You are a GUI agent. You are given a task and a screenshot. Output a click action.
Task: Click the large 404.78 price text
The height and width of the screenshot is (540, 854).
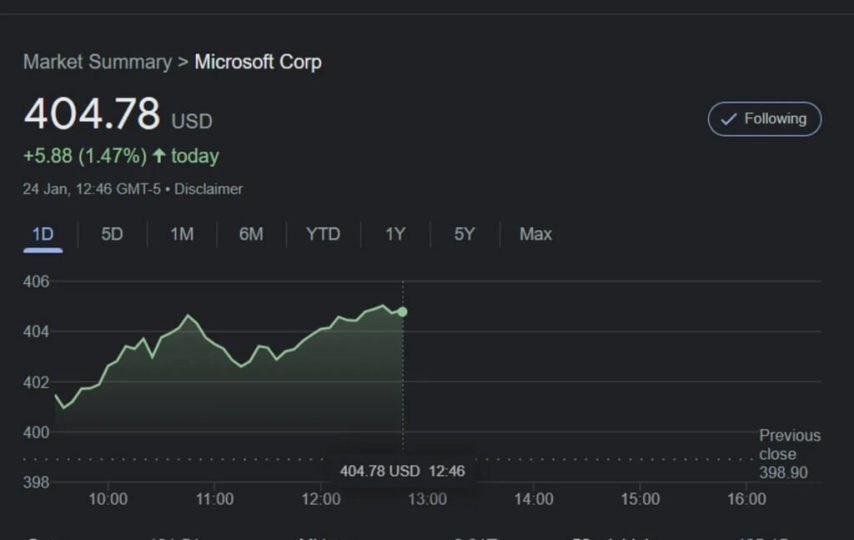point(92,114)
